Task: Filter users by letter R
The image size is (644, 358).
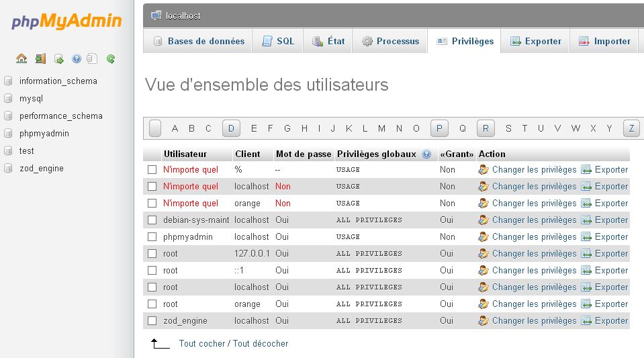Action: click(486, 128)
